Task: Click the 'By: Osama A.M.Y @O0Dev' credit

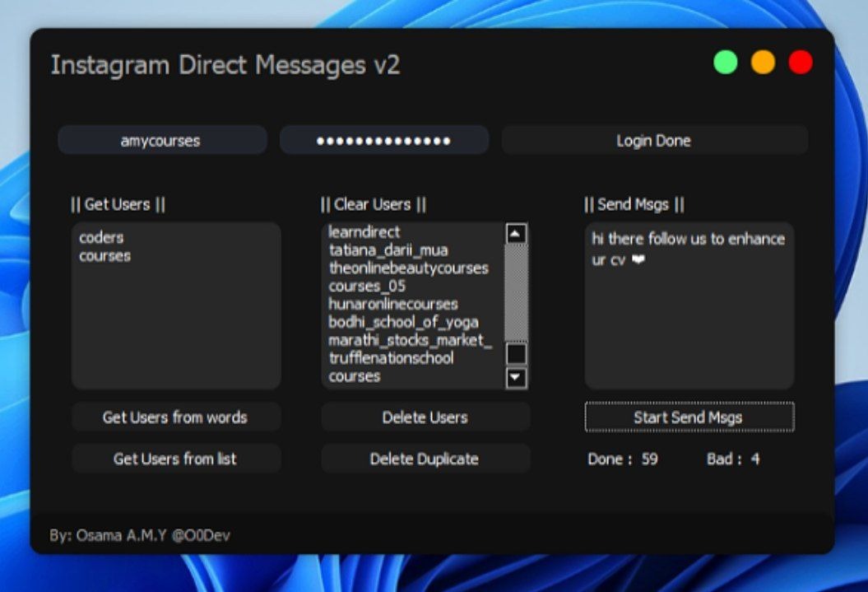Action: [140, 535]
